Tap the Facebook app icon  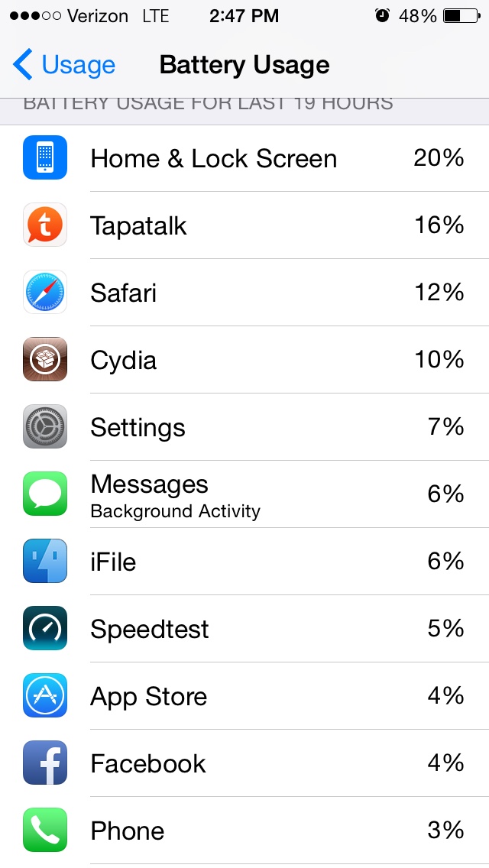coord(45,763)
